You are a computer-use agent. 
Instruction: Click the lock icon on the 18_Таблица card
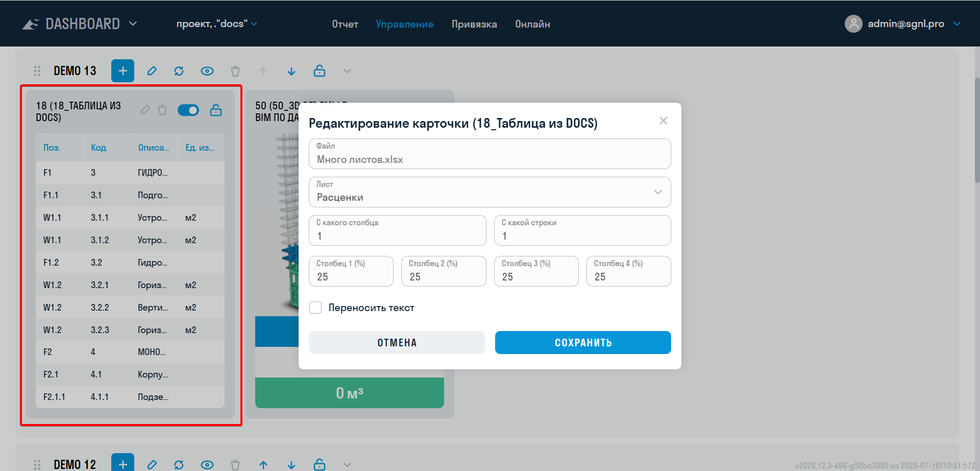click(x=216, y=110)
